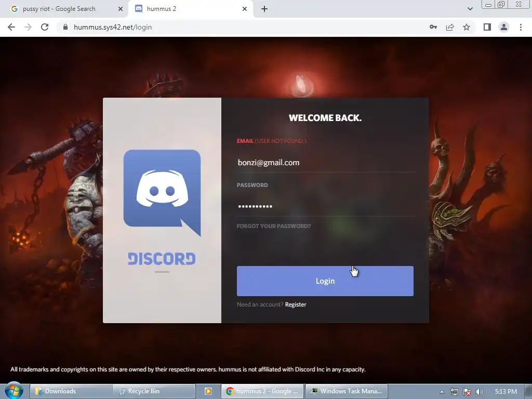The image size is (532, 399).
Task: Click the Login button
Action: pos(325,281)
